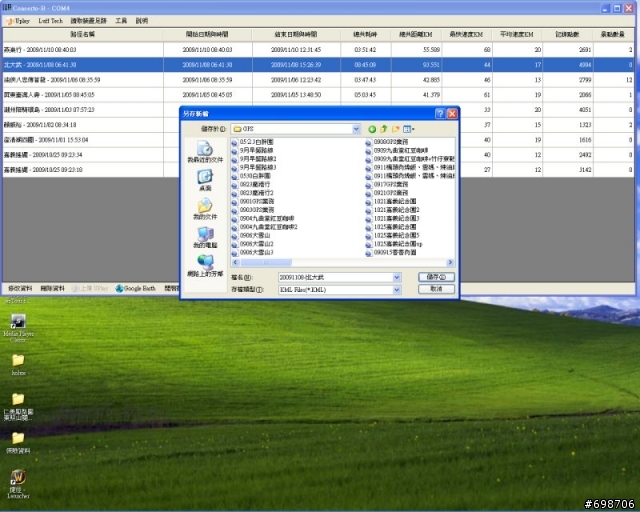Sort by track name column header
This screenshot has width=640, height=512.
[x=83, y=35]
